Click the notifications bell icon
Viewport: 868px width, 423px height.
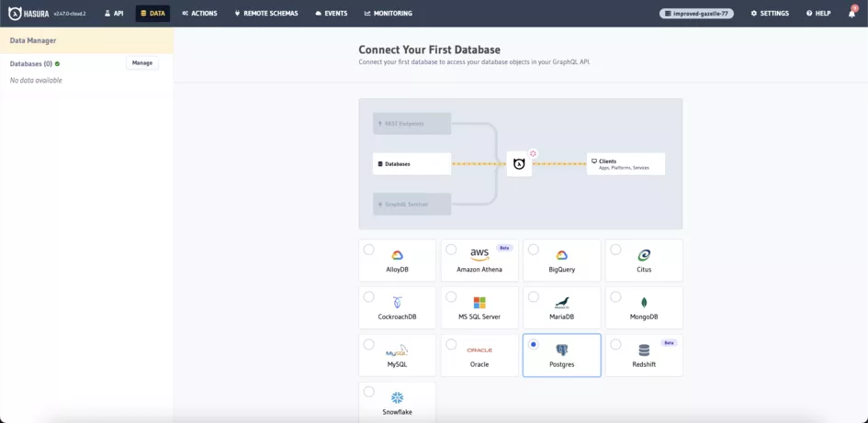[852, 13]
